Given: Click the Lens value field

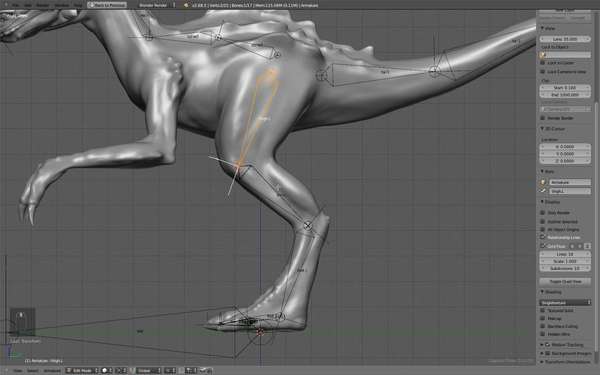Looking at the screenshot, I should tap(565, 39).
